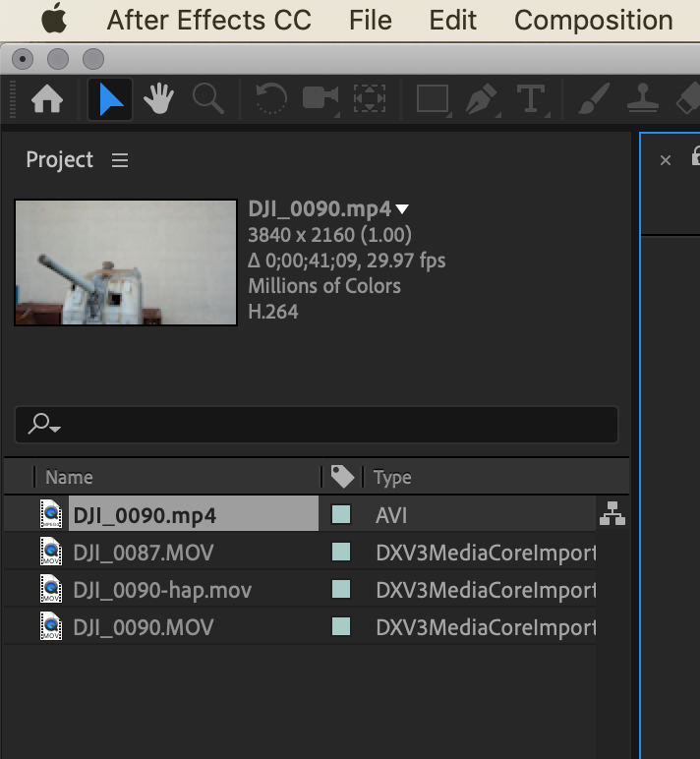Open the Project panel hamburger menu
This screenshot has height=759, width=700.
point(120,160)
